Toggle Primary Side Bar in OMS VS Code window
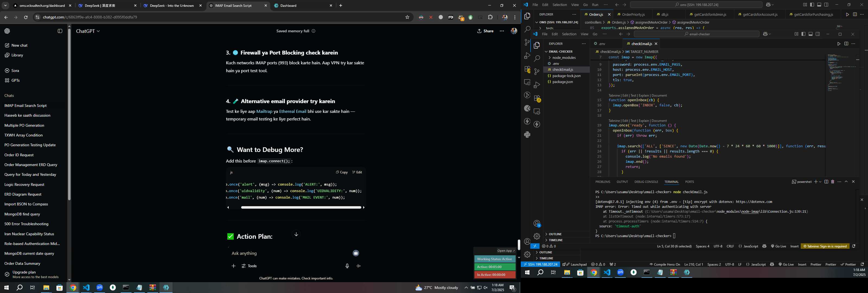868x293 pixels. (x=812, y=5)
